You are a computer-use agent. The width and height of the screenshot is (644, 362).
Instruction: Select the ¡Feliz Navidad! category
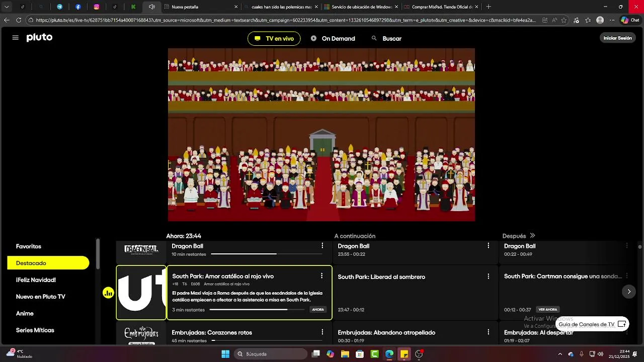click(x=36, y=280)
